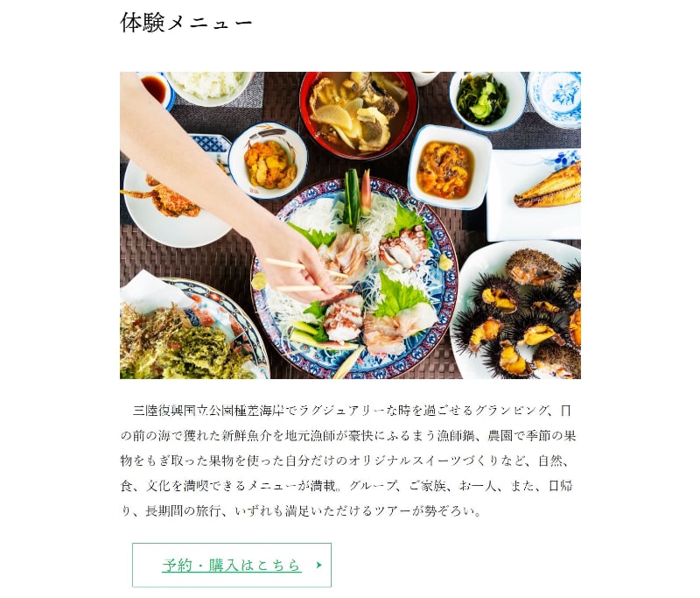Viewport: 700px width, 598px height.
Task: Click the white rice bowl in photo
Action: click(x=208, y=87)
